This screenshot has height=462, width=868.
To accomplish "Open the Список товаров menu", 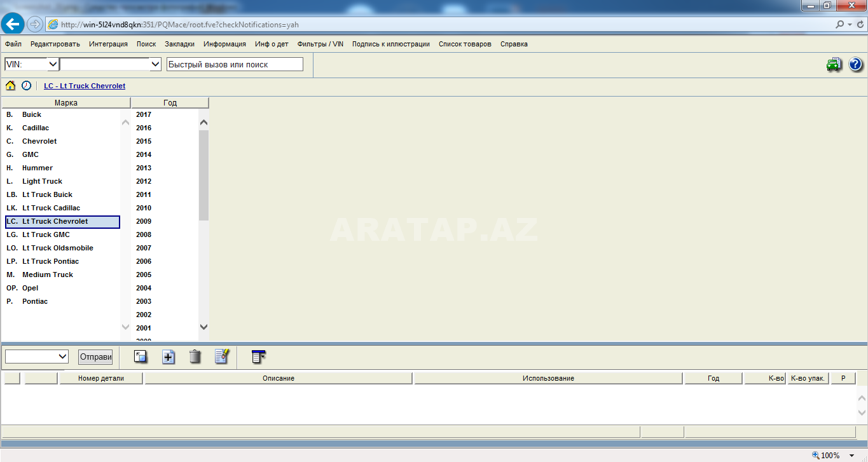I will pos(465,44).
